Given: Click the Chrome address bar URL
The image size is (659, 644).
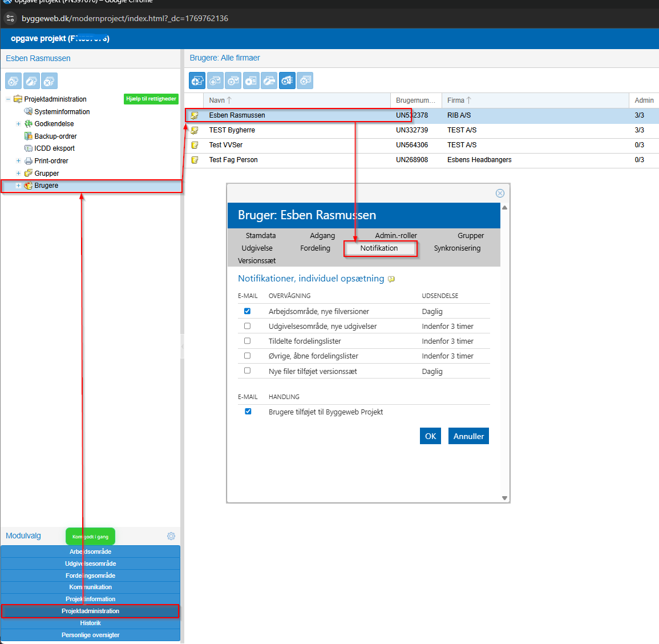Looking at the screenshot, I should click(125, 18).
